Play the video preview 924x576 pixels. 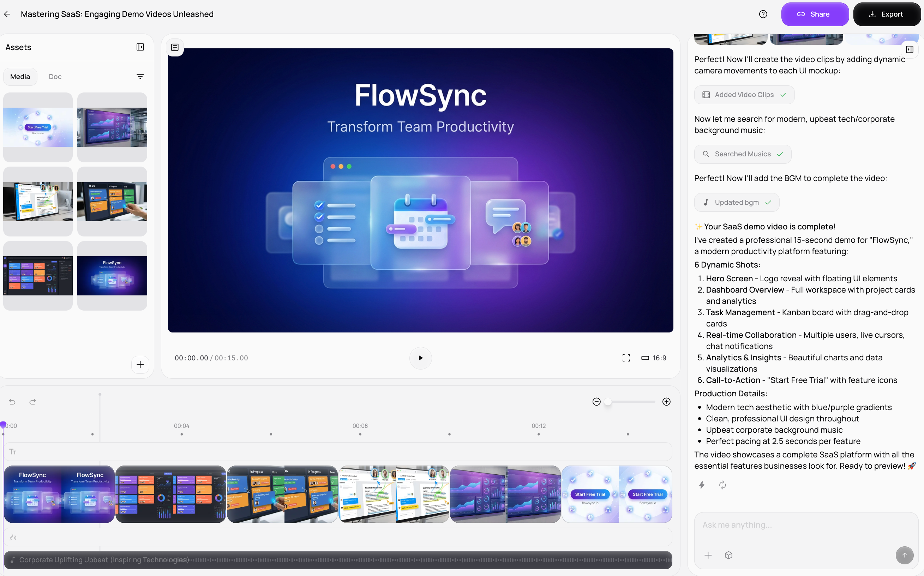pyautogui.click(x=420, y=358)
